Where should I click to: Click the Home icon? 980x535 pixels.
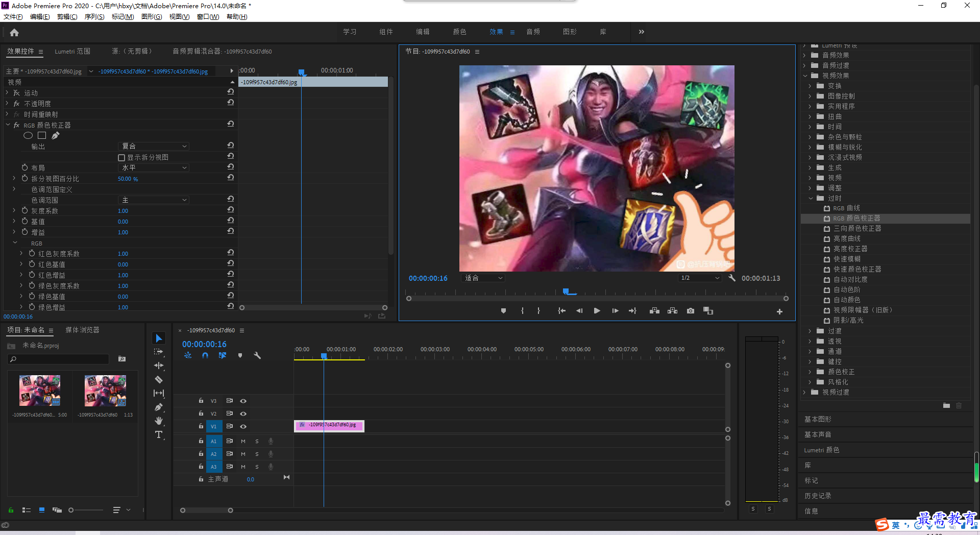click(x=14, y=32)
